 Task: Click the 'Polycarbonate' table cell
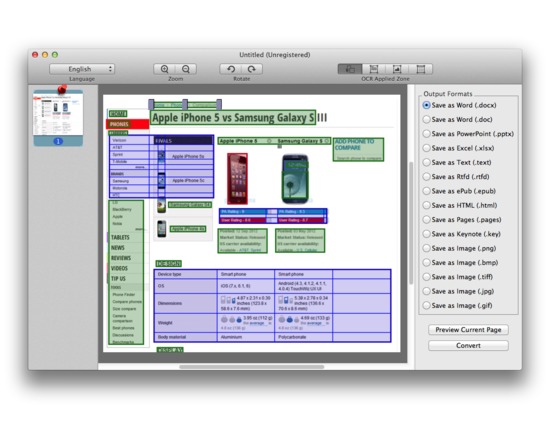(x=303, y=337)
